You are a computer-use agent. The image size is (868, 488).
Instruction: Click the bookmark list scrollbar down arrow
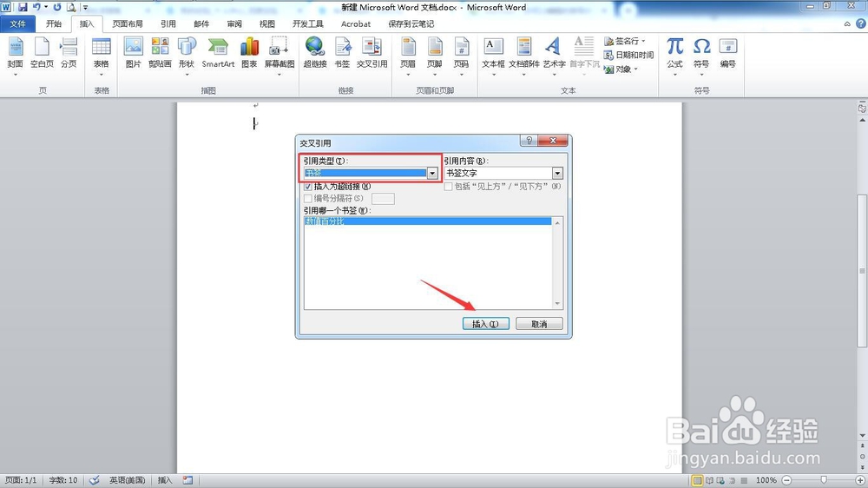[x=557, y=304]
